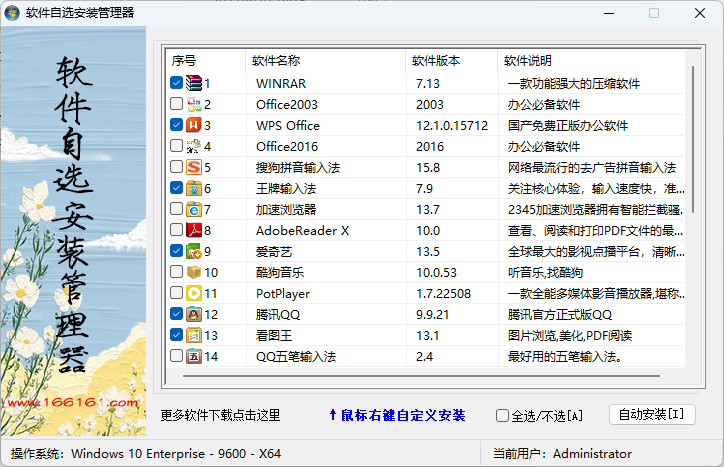The image size is (724, 467).
Task: Click the 看图王 icon in row 13
Action: click(x=194, y=335)
